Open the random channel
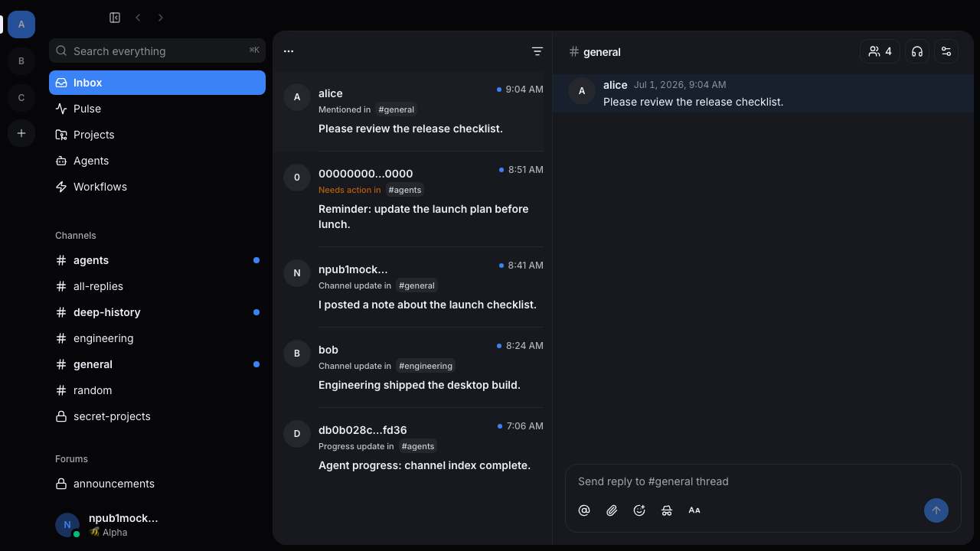Image resolution: width=980 pixels, height=551 pixels. tap(157, 390)
